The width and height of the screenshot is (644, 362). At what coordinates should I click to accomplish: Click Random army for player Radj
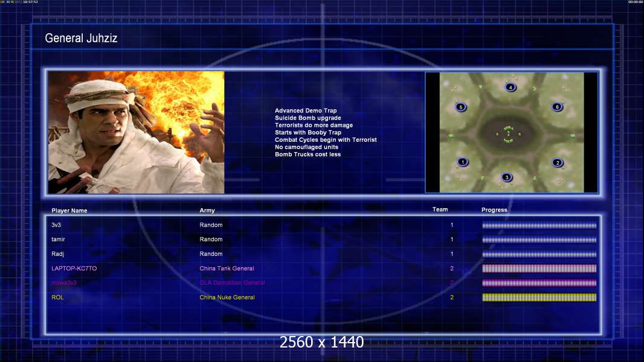pos(211,254)
